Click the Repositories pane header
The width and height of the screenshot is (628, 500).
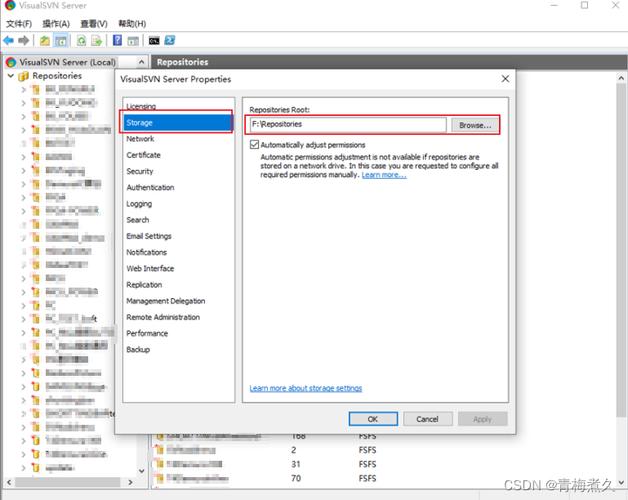click(x=388, y=62)
